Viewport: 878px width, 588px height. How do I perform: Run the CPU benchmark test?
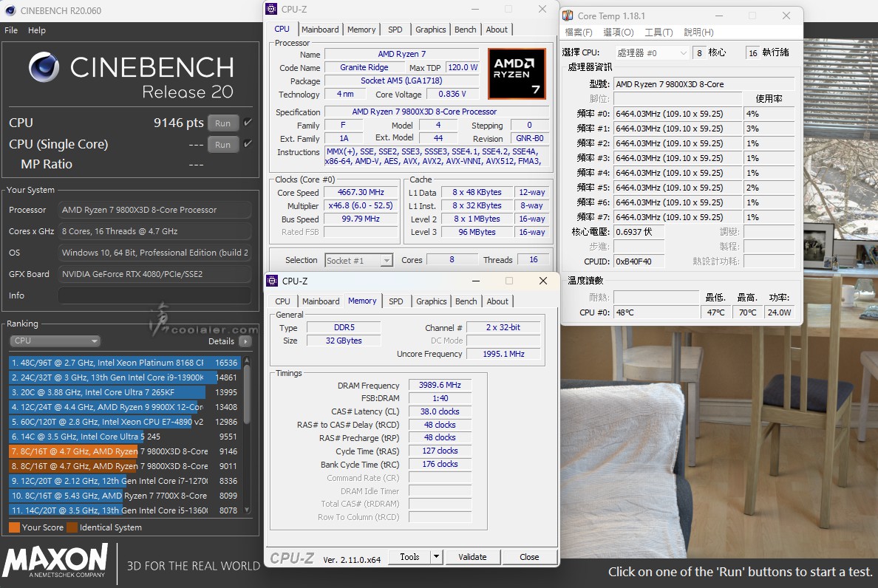pos(223,123)
